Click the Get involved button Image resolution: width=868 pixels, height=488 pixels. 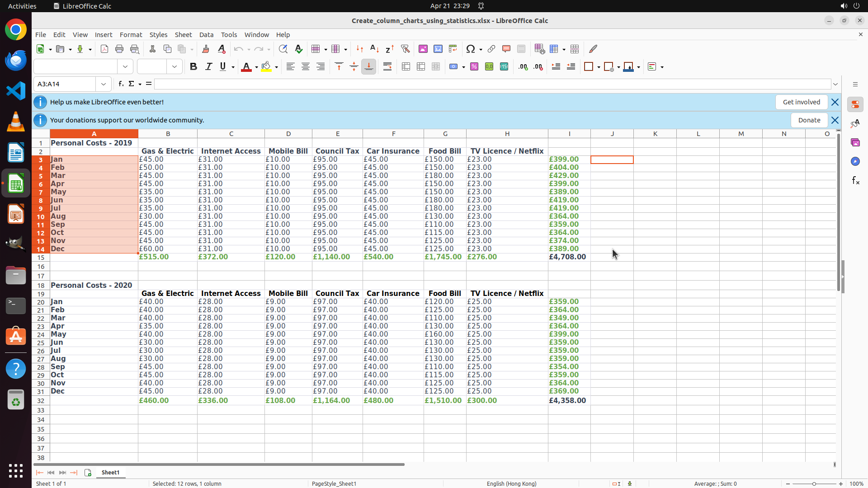click(801, 102)
